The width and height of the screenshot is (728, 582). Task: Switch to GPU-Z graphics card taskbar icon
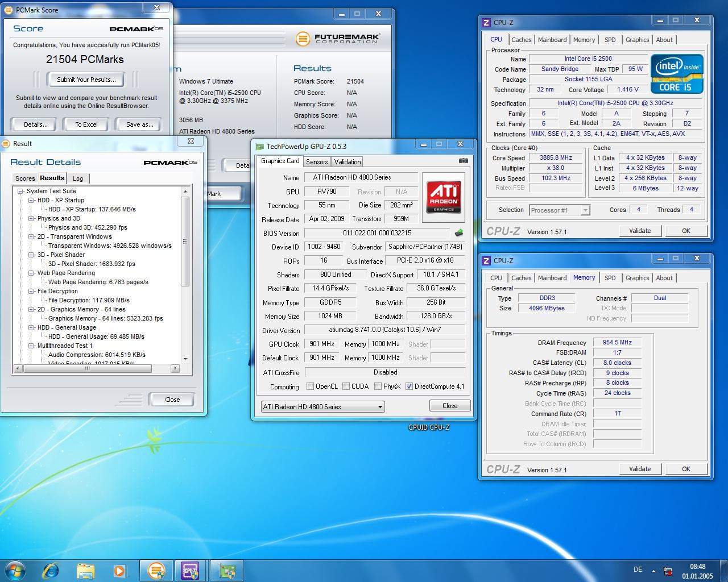click(x=227, y=570)
